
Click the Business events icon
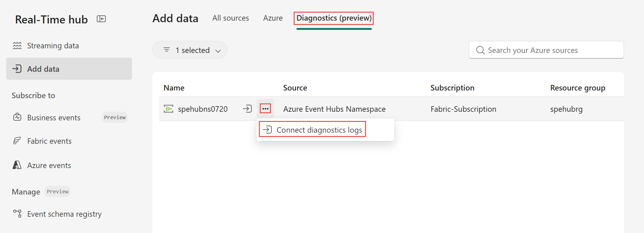click(x=17, y=117)
